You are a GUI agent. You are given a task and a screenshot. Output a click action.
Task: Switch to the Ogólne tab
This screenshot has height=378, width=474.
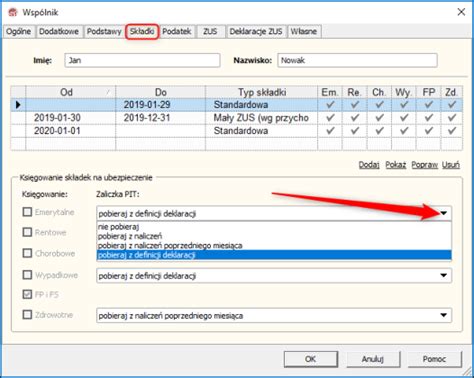point(18,32)
